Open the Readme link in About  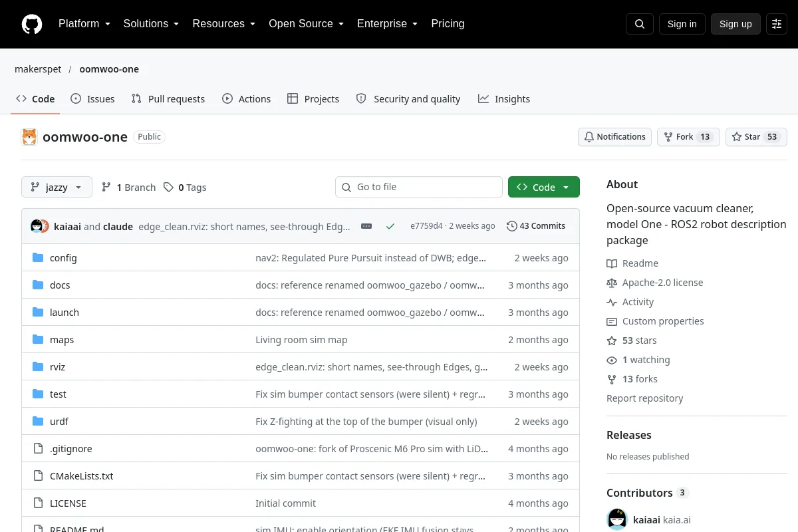click(x=632, y=263)
